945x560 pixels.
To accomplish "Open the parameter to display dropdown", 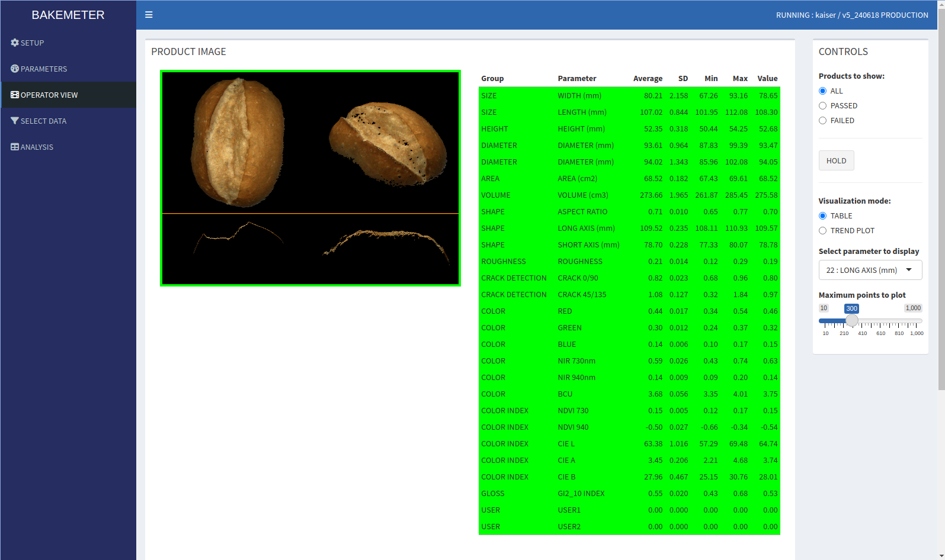I will 869,270.
